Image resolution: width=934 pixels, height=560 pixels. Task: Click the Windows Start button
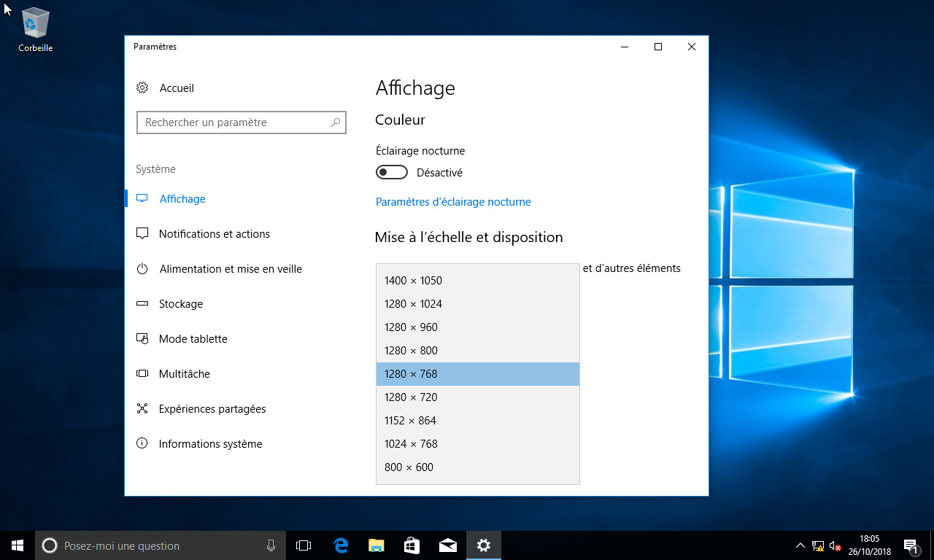(18, 545)
